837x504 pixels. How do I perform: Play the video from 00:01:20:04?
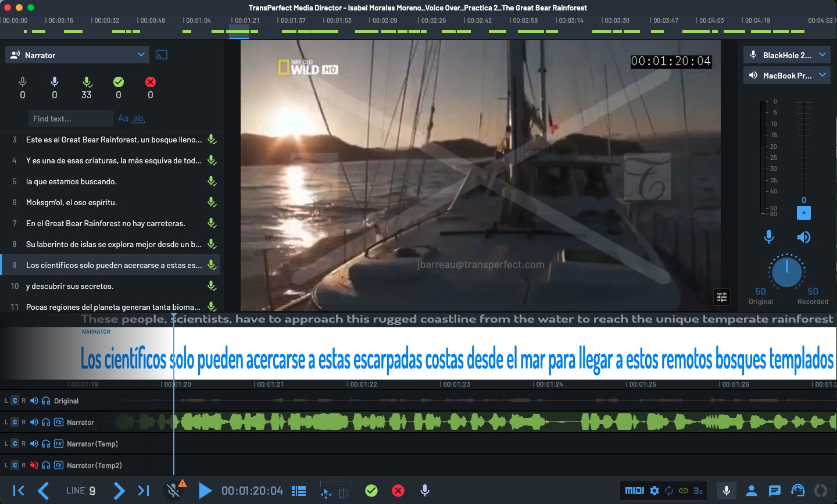[x=205, y=491]
